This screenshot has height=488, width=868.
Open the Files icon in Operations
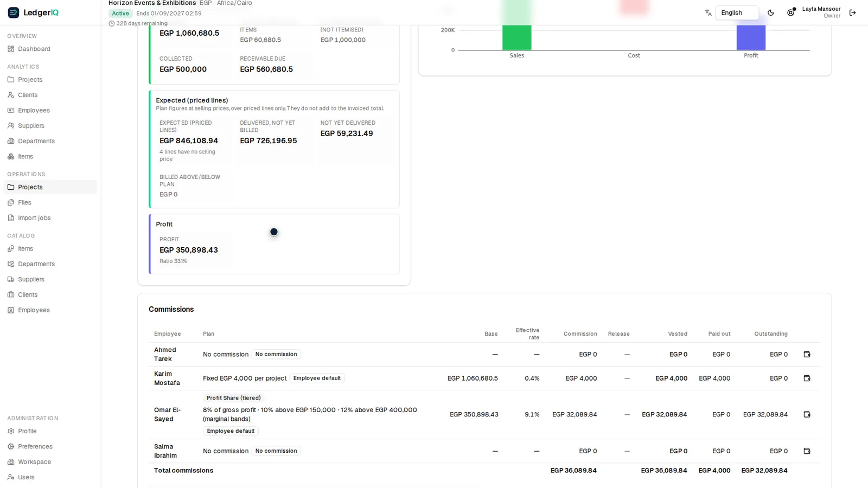(11, 203)
